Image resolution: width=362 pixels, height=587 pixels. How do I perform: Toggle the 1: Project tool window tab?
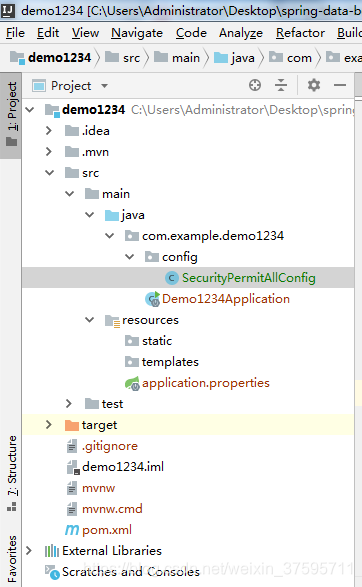(x=11, y=114)
